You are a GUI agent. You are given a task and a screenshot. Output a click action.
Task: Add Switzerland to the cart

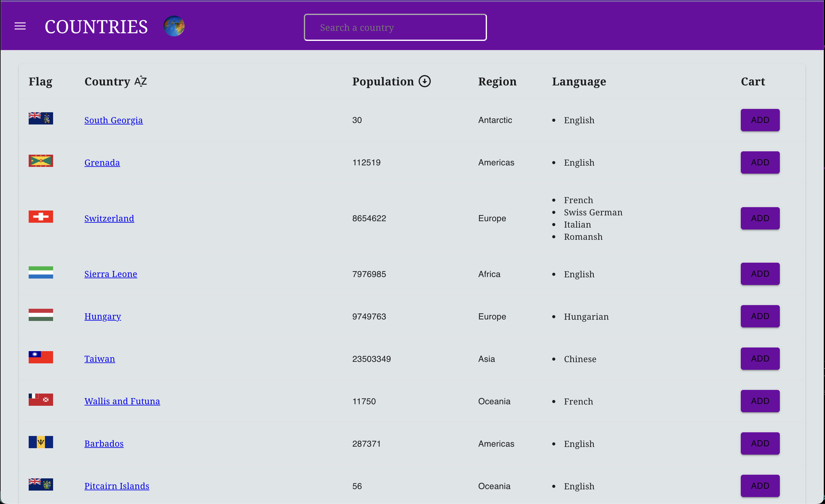pos(760,218)
